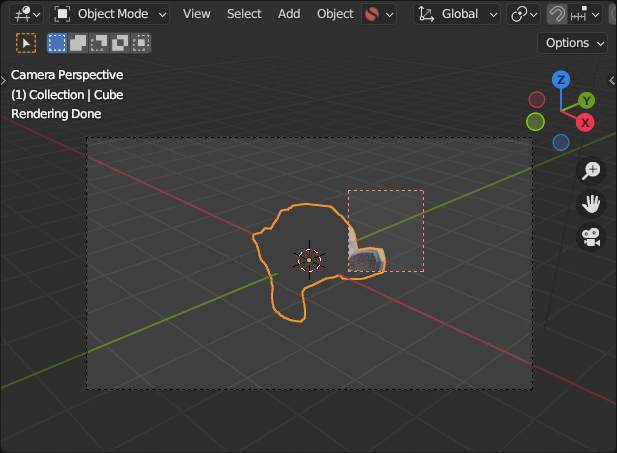Click the X axis on gizmo

pyautogui.click(x=585, y=123)
